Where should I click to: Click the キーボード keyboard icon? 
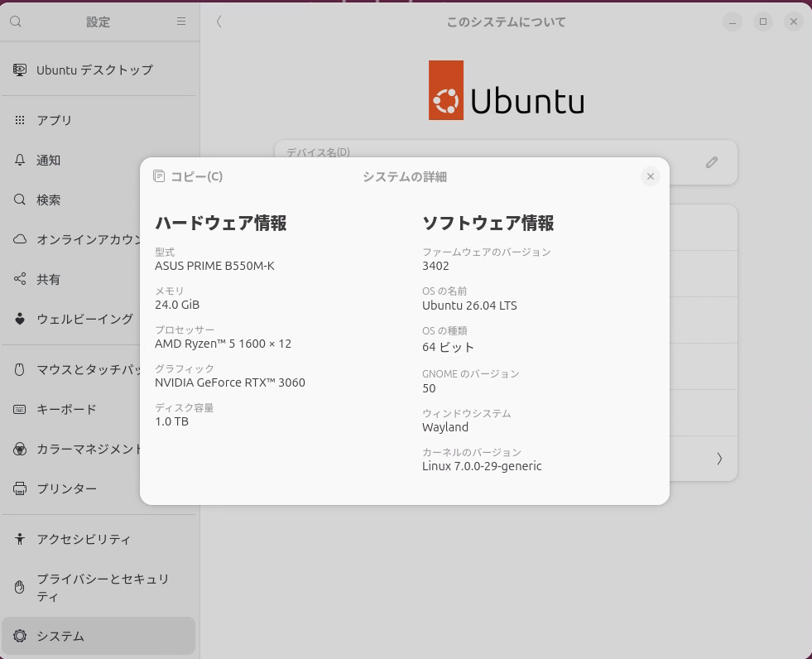(20, 409)
